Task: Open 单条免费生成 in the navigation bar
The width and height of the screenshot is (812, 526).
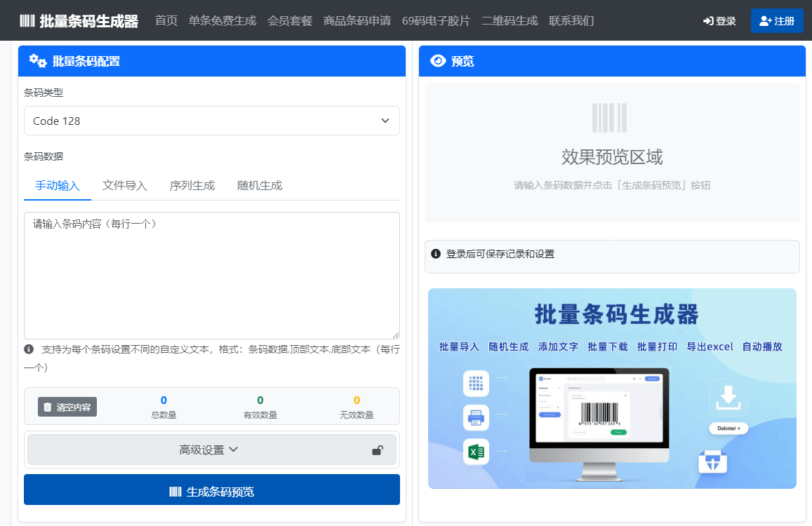Action: tap(222, 21)
